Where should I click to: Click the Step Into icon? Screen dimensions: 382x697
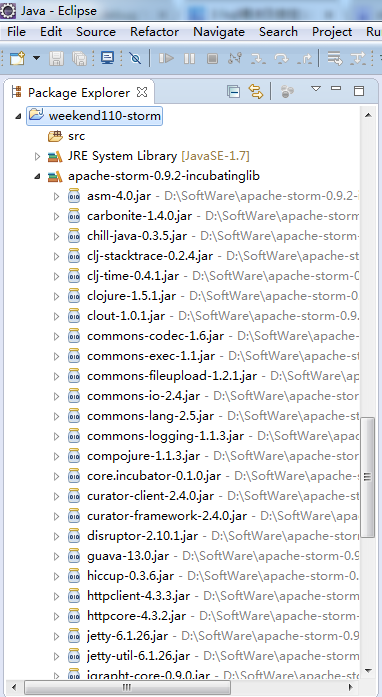click(x=258, y=58)
